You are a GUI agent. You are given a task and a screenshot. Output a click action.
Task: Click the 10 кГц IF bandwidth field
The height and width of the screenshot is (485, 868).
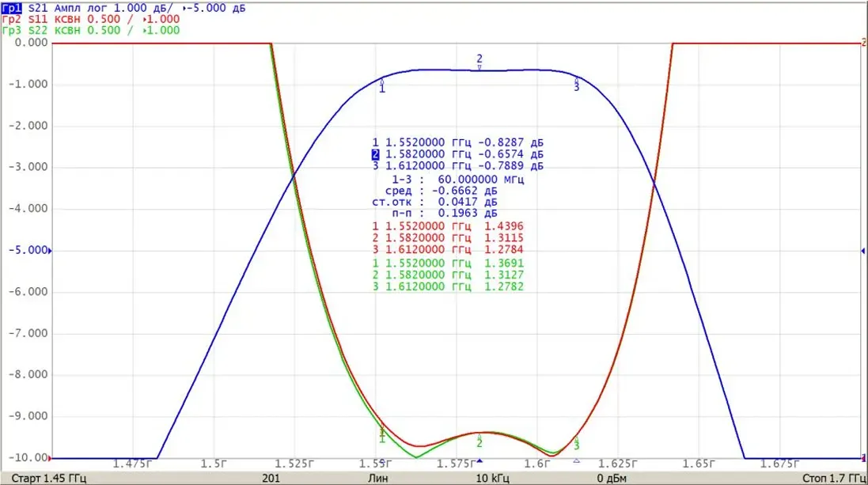492,479
